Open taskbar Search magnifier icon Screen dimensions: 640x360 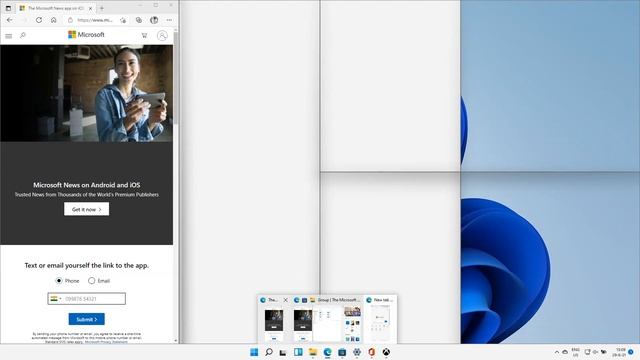pos(269,352)
